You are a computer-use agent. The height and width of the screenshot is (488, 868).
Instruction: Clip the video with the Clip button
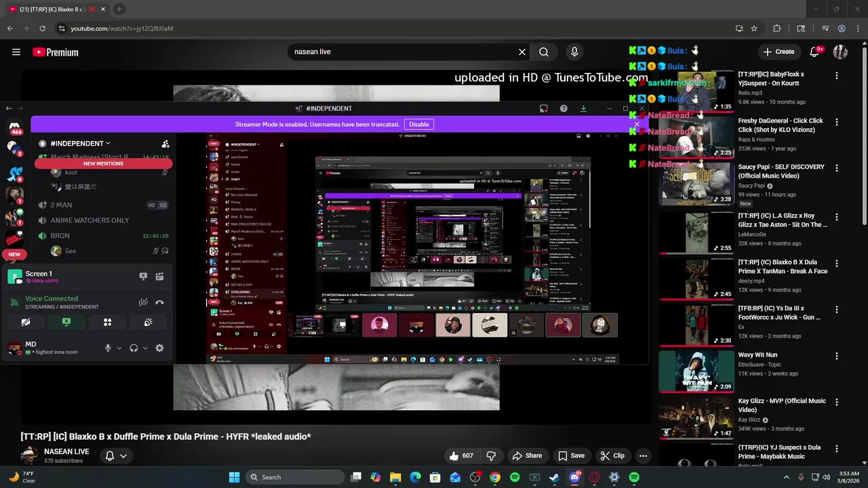click(612, 455)
